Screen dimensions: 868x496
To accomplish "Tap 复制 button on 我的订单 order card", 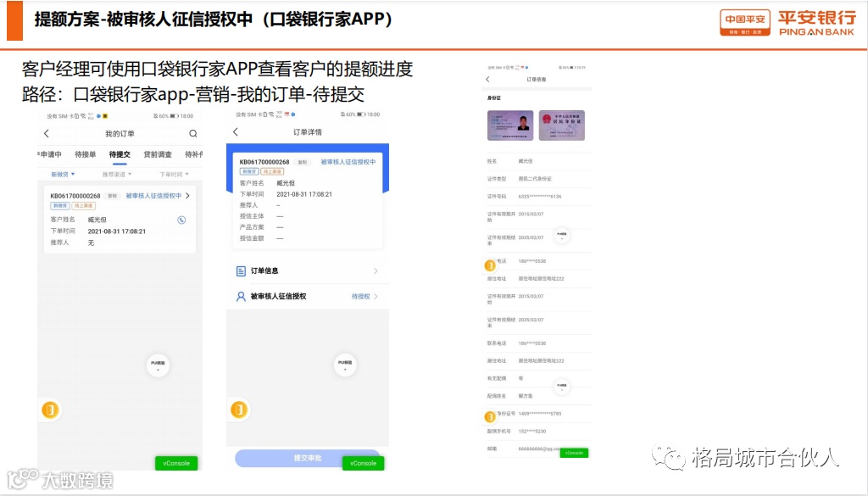I will 113,196.
